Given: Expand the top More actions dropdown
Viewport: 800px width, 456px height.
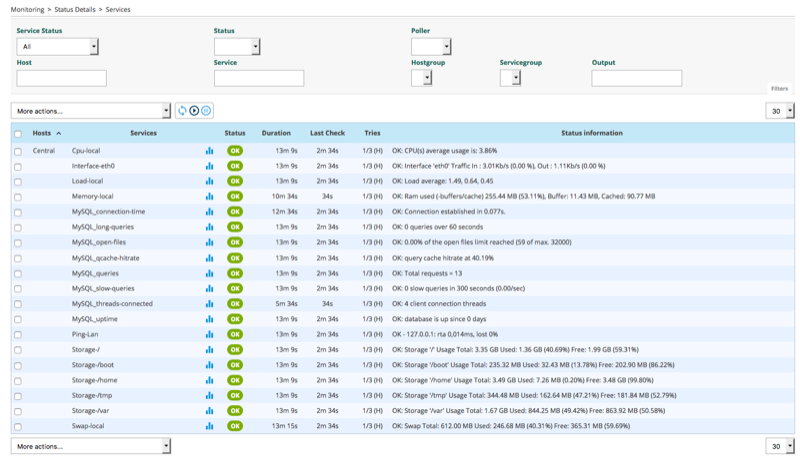Looking at the screenshot, I should pyautogui.click(x=91, y=111).
